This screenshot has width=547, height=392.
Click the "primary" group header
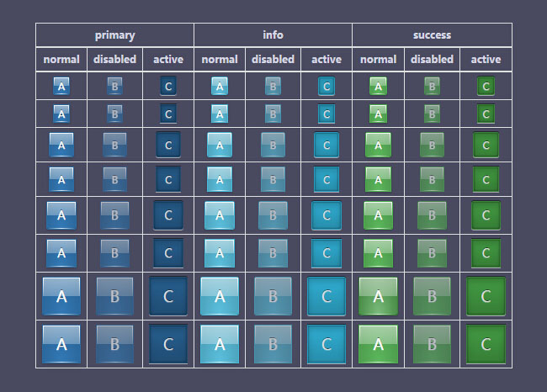tap(114, 35)
